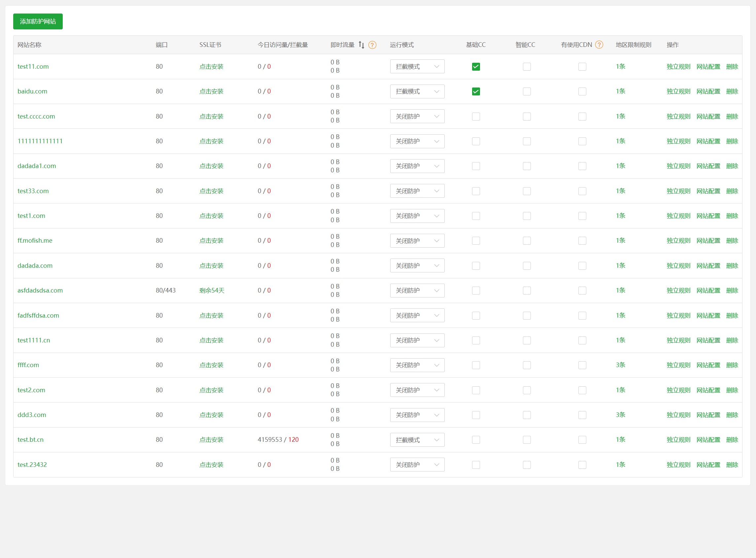Open 独立规则 for test33.com
Viewport: 756px width, 558px height.
(678, 191)
